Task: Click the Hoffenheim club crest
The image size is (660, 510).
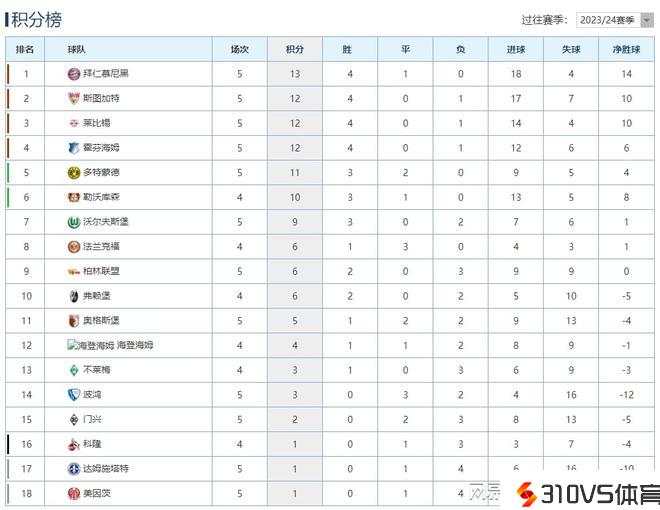Action: (73, 148)
